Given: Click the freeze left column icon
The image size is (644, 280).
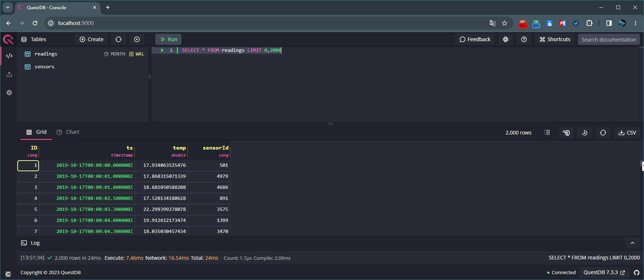Looking at the screenshot, I should click(566, 133).
